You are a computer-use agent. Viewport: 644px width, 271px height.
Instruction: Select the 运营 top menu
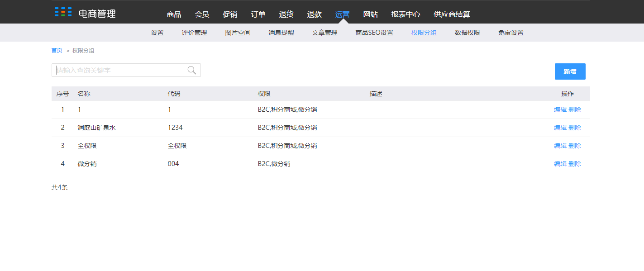tap(343, 14)
